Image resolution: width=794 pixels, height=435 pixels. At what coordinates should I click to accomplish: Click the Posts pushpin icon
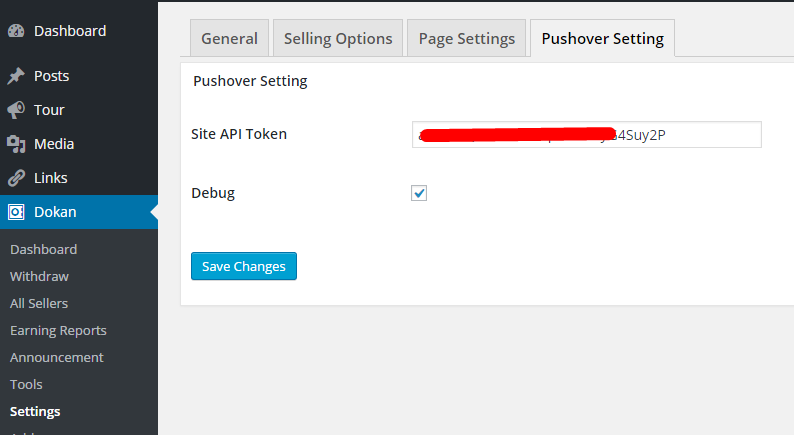tap(16, 76)
